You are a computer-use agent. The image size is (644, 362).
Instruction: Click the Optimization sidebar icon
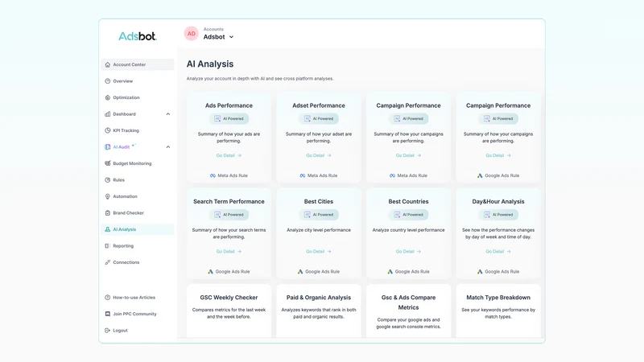[x=108, y=97]
